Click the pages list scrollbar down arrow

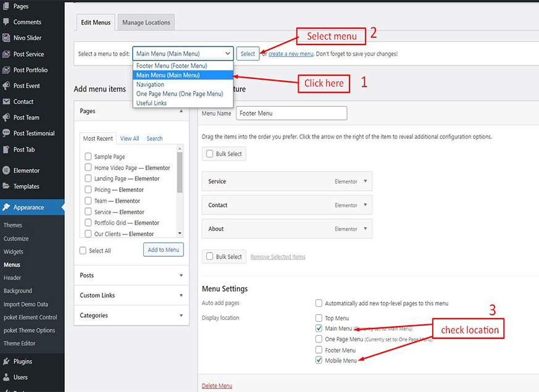coord(180,233)
